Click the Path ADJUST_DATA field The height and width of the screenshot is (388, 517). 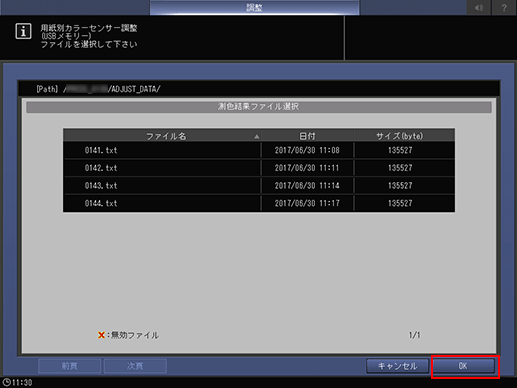(x=259, y=89)
